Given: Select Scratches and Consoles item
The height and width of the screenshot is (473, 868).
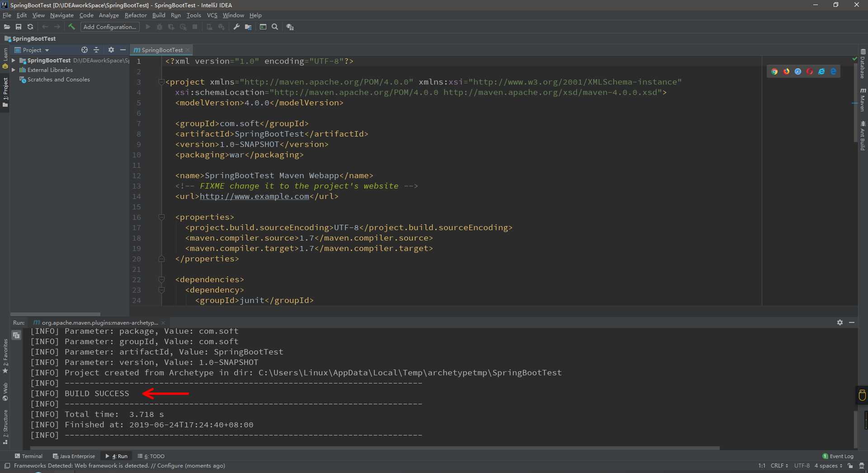Looking at the screenshot, I should pyautogui.click(x=58, y=80).
